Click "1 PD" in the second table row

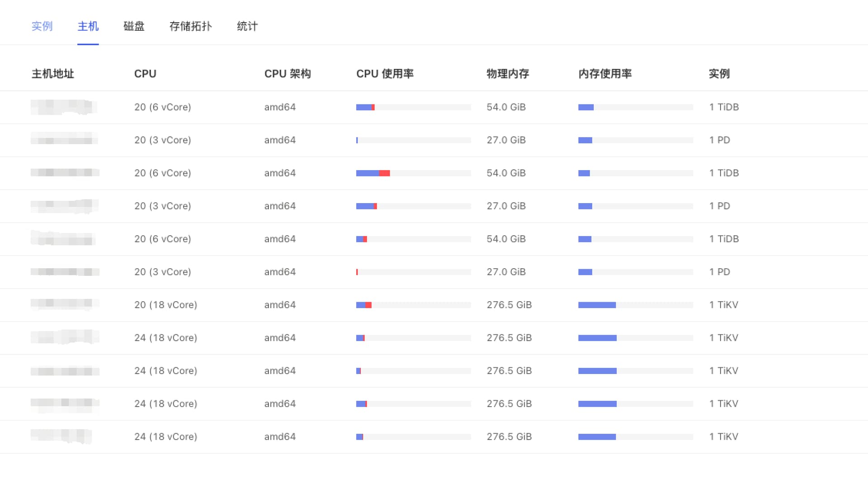click(x=719, y=140)
